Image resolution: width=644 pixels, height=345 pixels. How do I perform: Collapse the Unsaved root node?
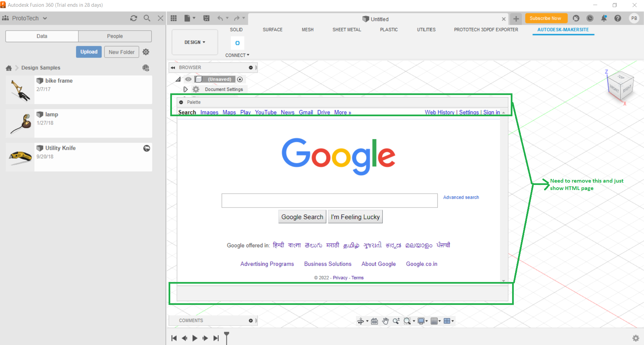click(178, 79)
